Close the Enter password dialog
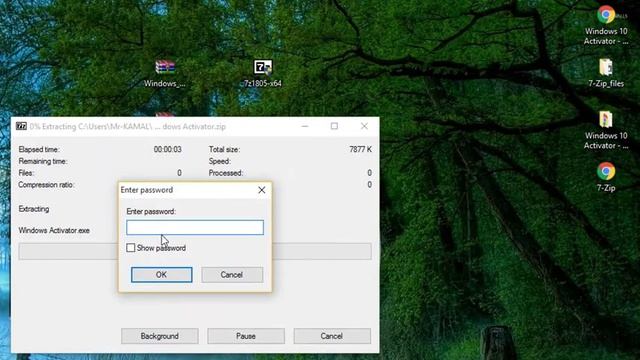The width and height of the screenshot is (640, 360). (x=262, y=190)
